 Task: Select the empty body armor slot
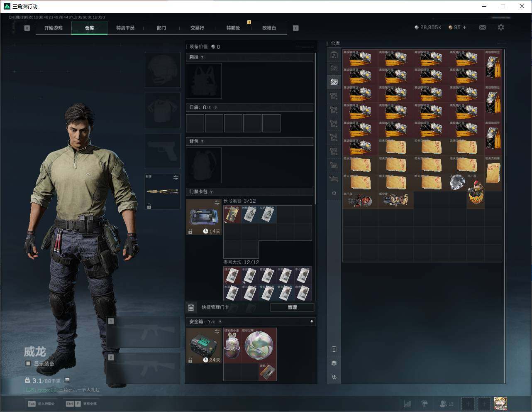162,110
